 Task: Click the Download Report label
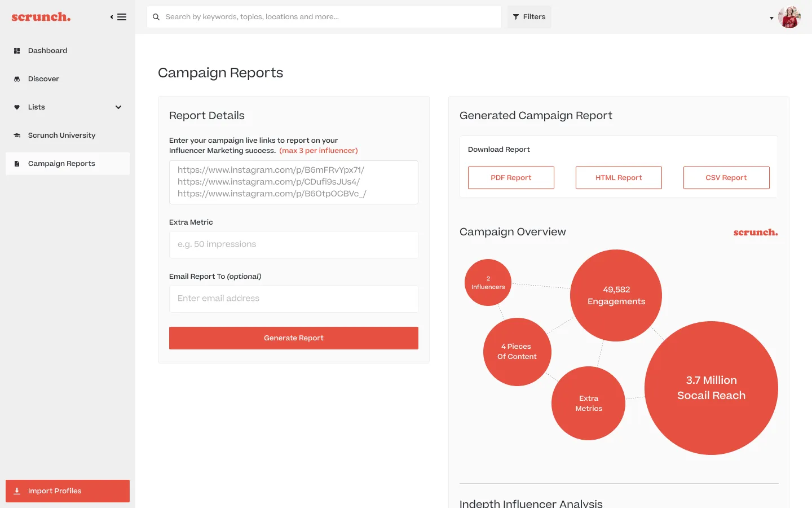[499, 150]
